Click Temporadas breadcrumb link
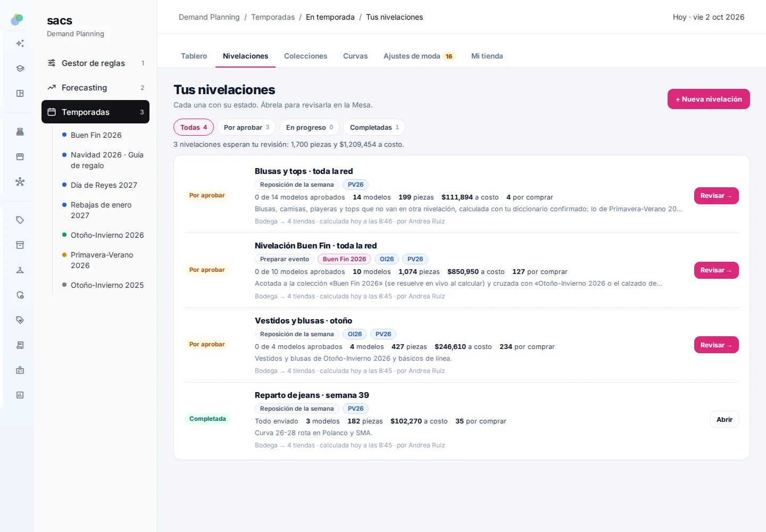The height and width of the screenshot is (532, 766). [273, 17]
